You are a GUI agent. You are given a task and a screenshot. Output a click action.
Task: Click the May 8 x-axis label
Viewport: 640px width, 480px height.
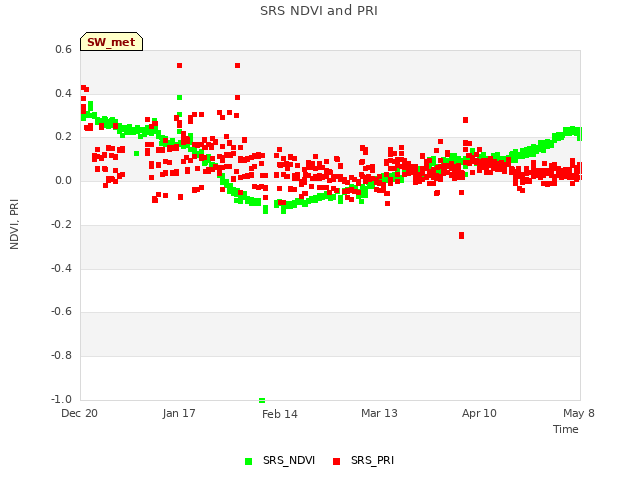[579, 413]
